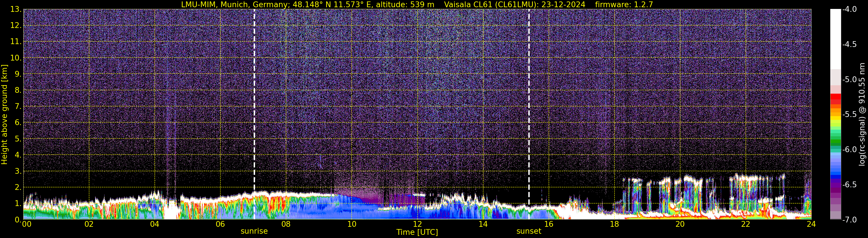Click the '7.' height axis tick label
Image resolution: width=868 pixels, height=238 pixels.
18,107
